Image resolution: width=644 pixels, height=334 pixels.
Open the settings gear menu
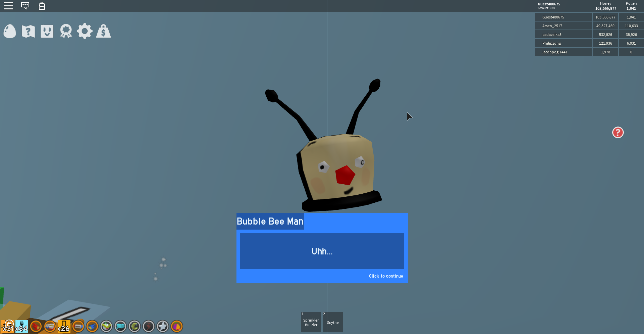pyautogui.click(x=85, y=32)
